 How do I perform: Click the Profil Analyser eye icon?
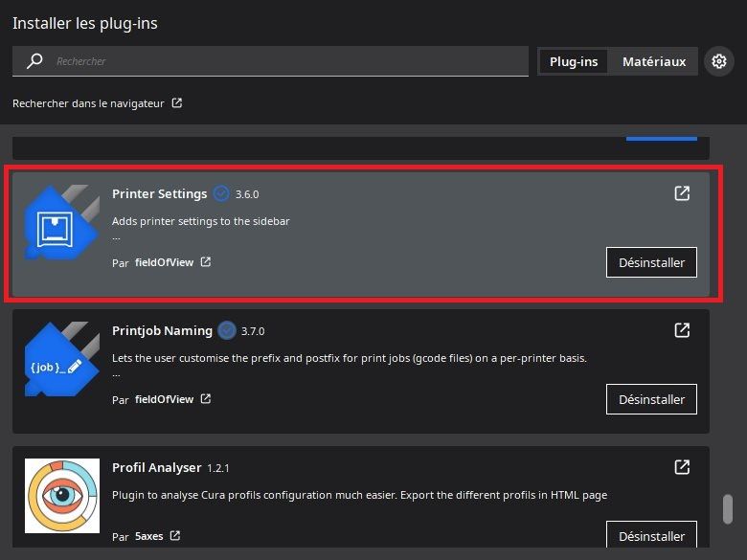[61, 496]
